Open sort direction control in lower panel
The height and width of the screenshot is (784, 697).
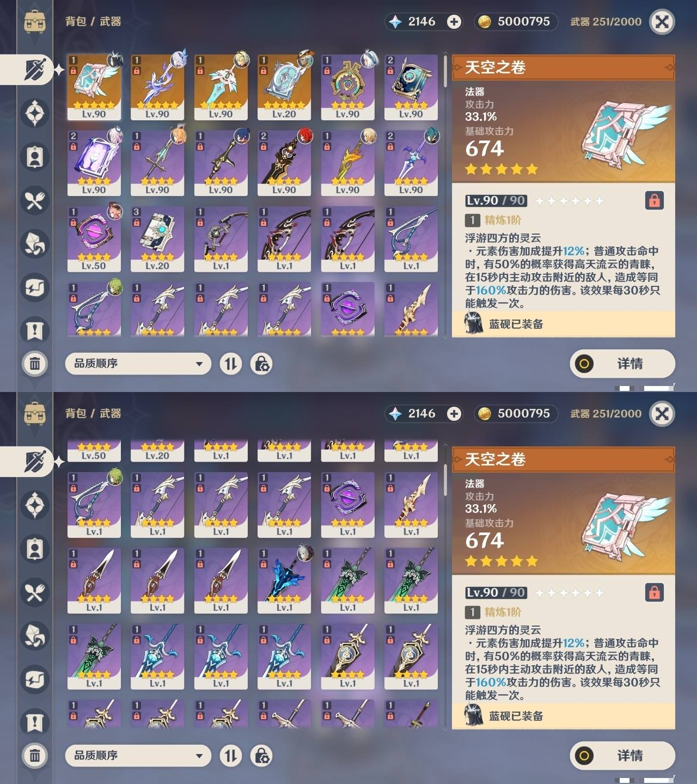point(231,756)
